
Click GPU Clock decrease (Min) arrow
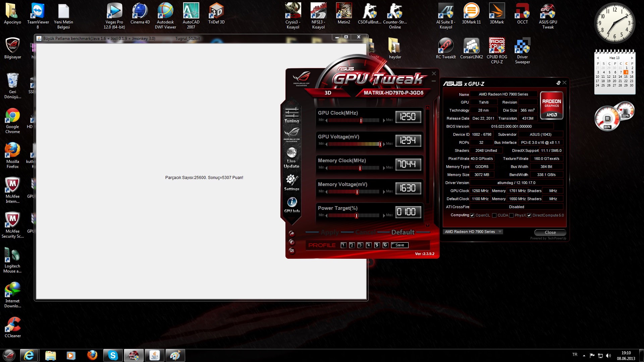326,120
